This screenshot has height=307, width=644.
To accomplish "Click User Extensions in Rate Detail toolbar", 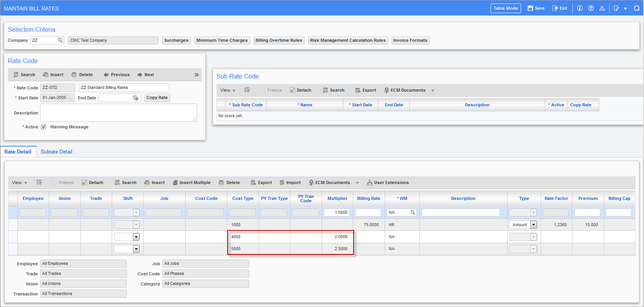I will click(x=388, y=182).
